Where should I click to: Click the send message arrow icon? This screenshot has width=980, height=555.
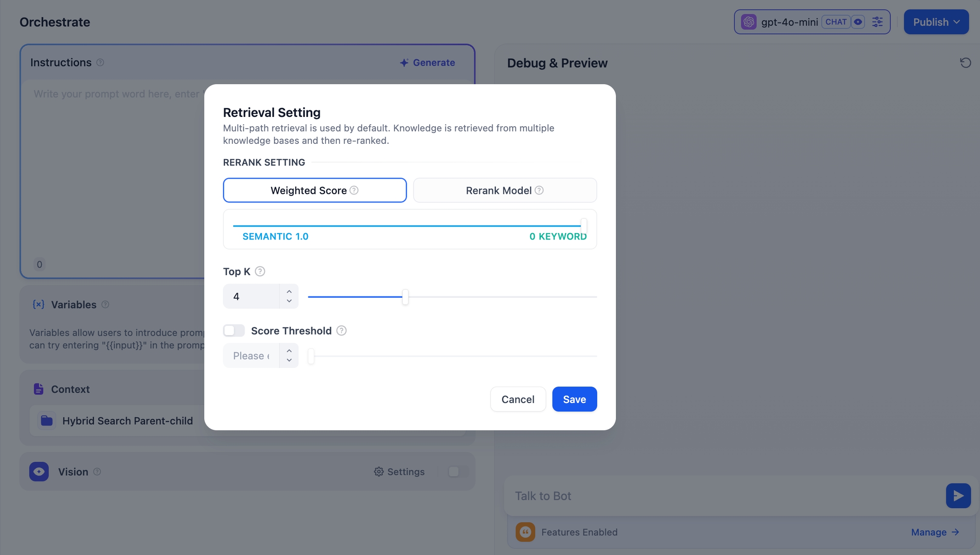click(x=958, y=495)
